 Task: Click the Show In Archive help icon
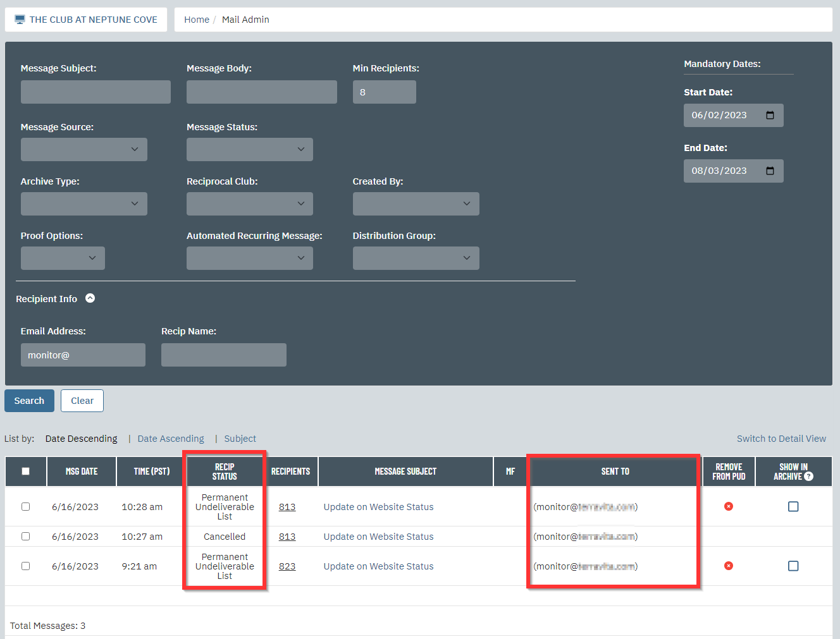[x=808, y=477]
